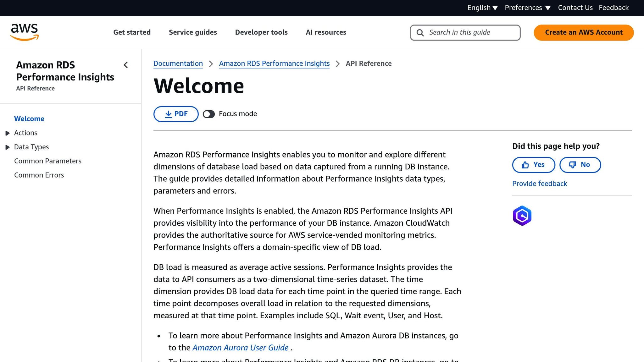Open Amazon RDS Performance Insights breadcrumb
Viewport: 644px width, 362px height.
(274, 64)
